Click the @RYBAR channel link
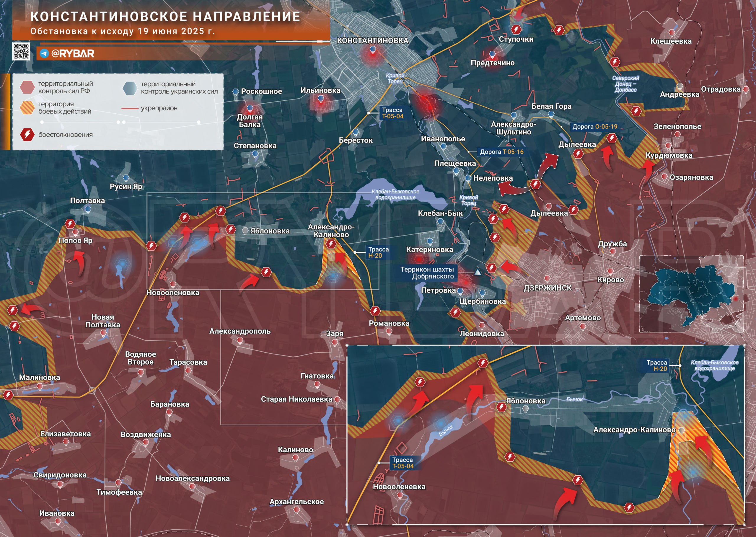The height and width of the screenshot is (537, 756). point(73,53)
